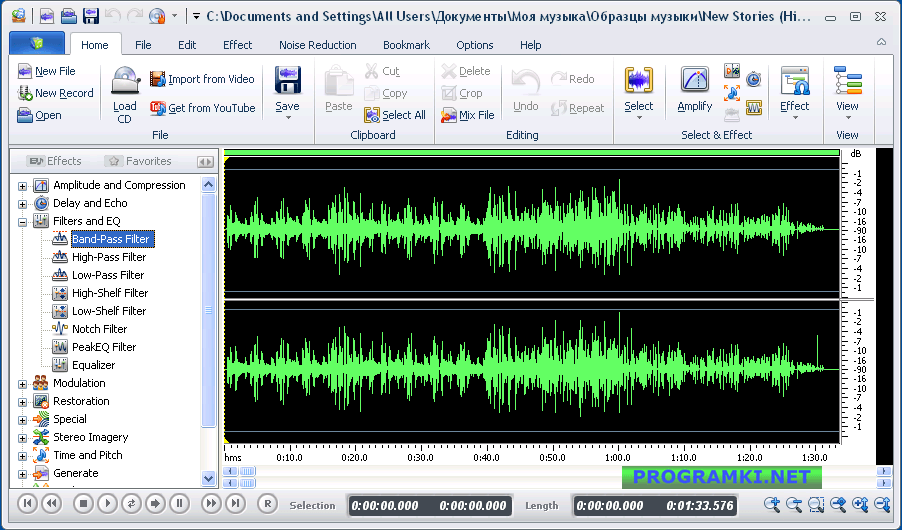Click the R record button
This screenshot has width=902, height=530.
tap(267, 504)
